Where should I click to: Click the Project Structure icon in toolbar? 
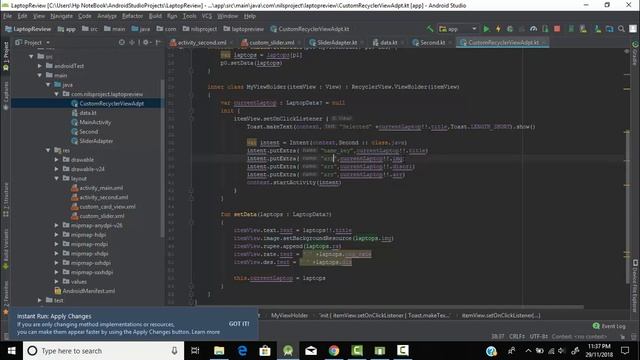[609, 29]
